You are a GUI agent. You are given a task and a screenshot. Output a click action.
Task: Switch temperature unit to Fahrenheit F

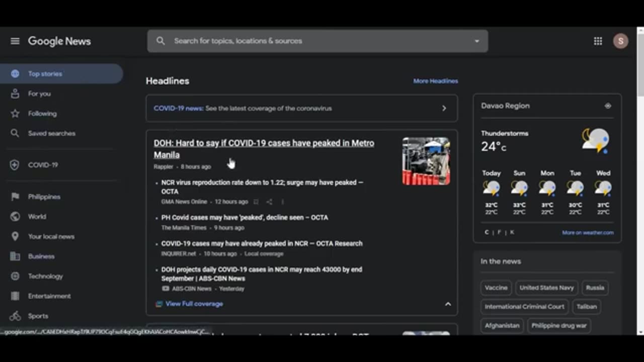point(500,232)
